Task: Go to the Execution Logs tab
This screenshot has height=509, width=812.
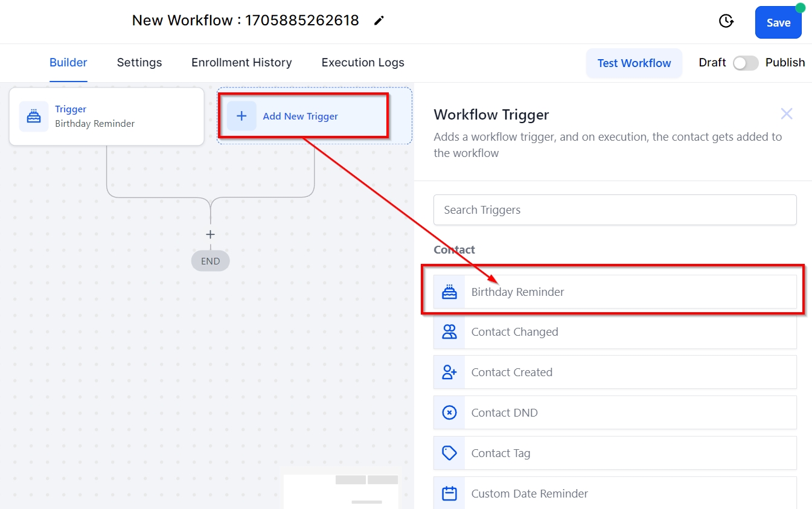Action: [363, 63]
